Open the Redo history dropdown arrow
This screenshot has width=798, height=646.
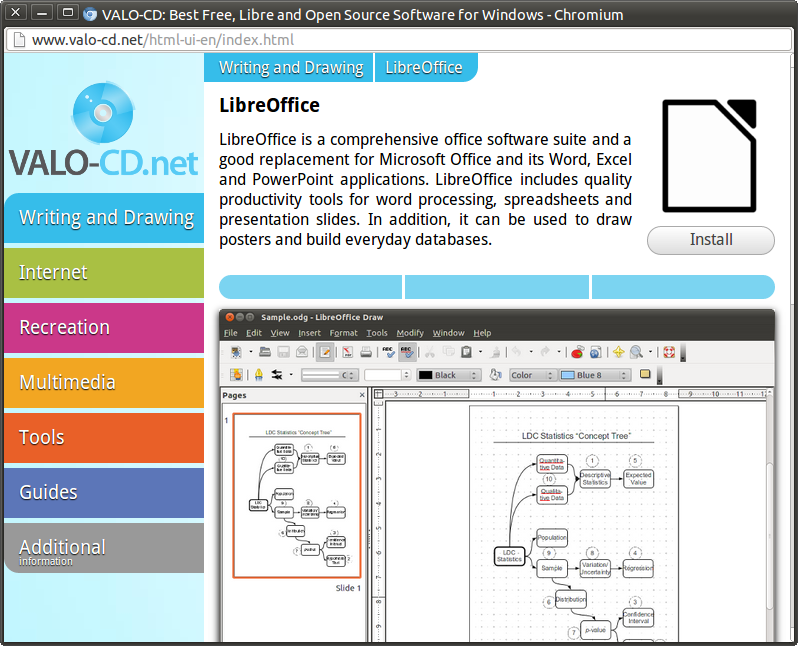click(559, 352)
